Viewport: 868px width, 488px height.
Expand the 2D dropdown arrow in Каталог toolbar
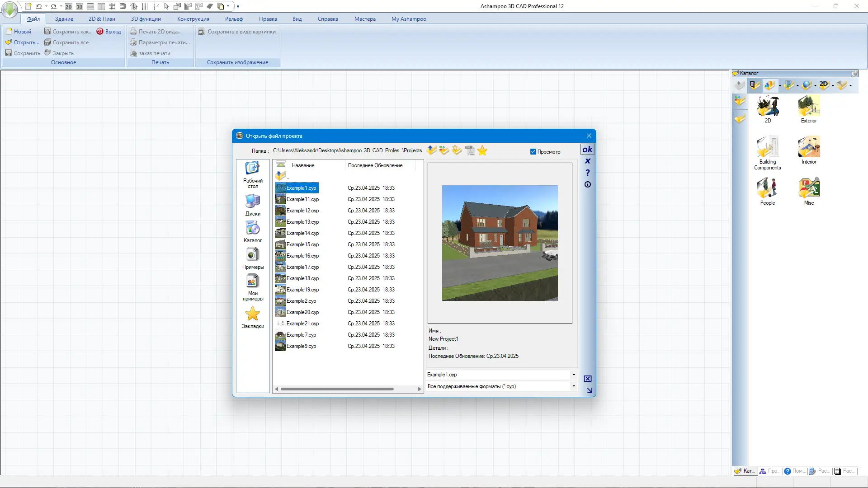point(833,85)
